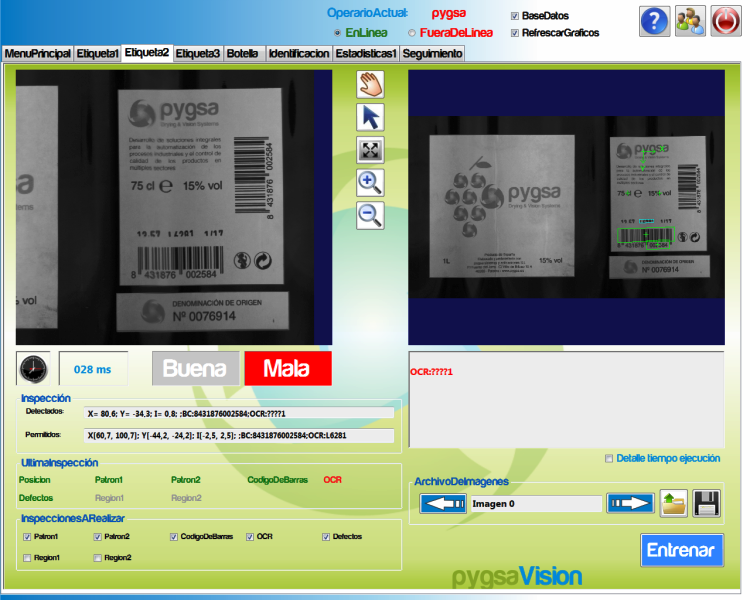
Task: Uncheck the Patron1 inspection checkbox
Action: (27, 537)
